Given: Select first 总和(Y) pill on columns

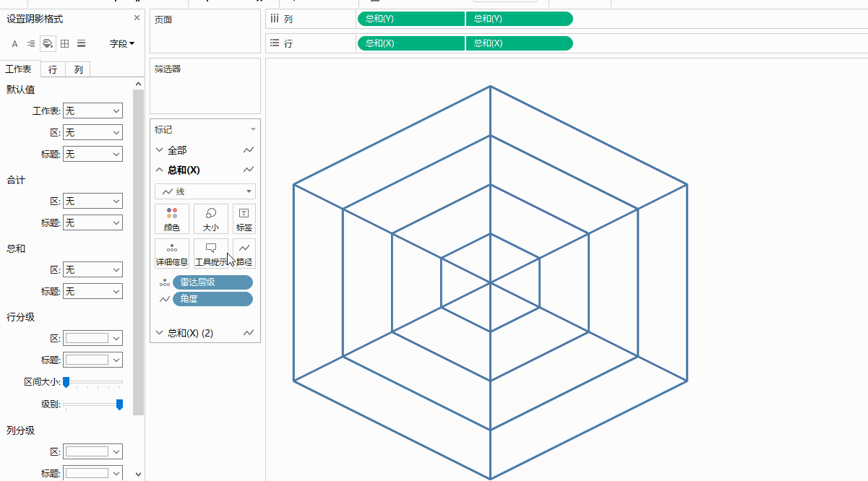Looking at the screenshot, I should click(x=411, y=19).
